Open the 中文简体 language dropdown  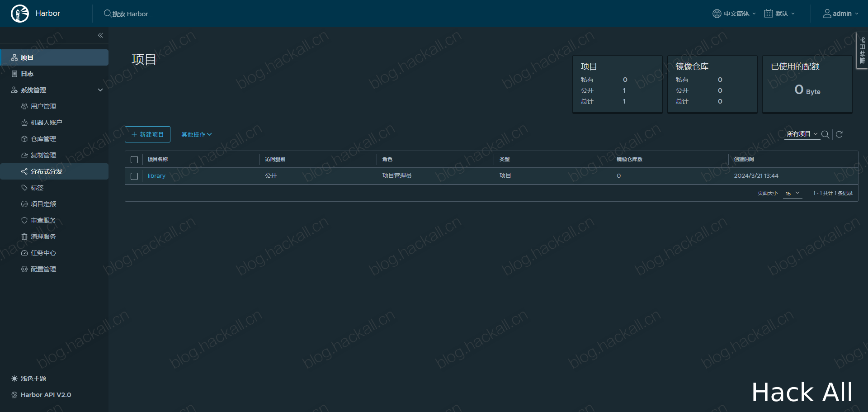point(735,14)
